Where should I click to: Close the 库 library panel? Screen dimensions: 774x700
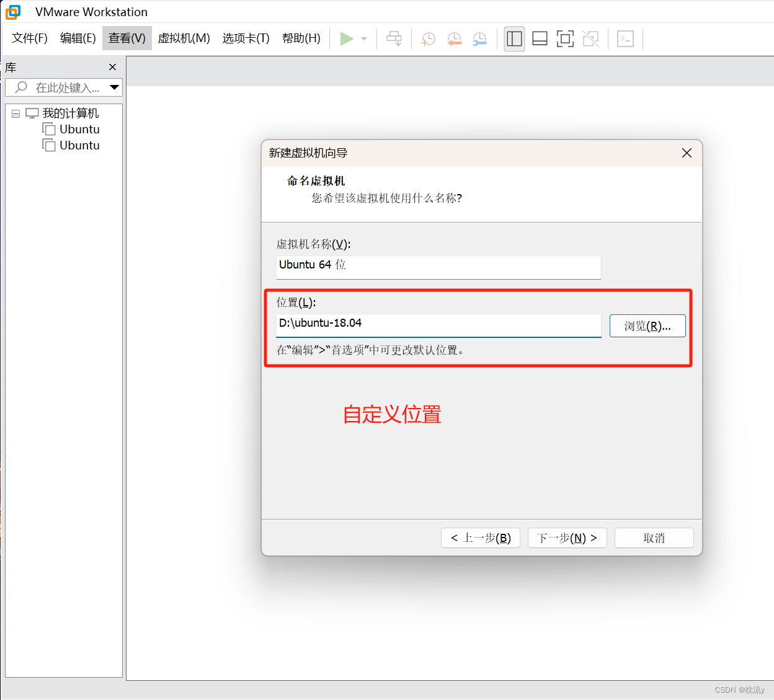(x=112, y=67)
